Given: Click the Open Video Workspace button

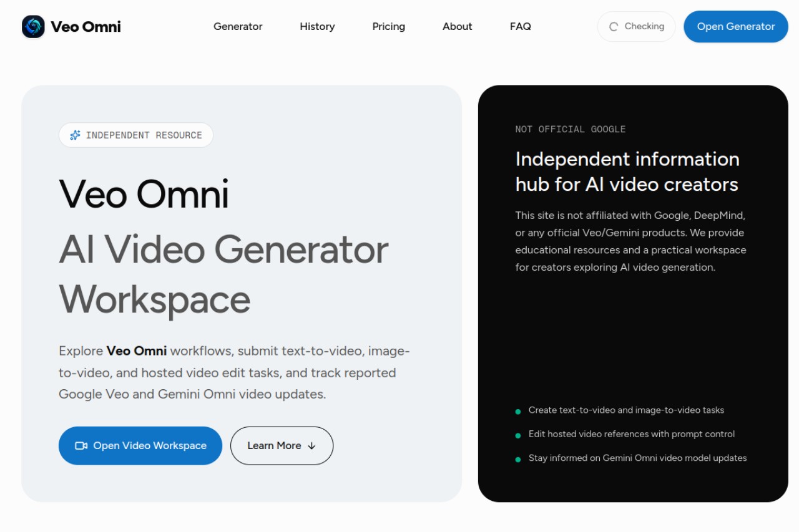Looking at the screenshot, I should [140, 446].
